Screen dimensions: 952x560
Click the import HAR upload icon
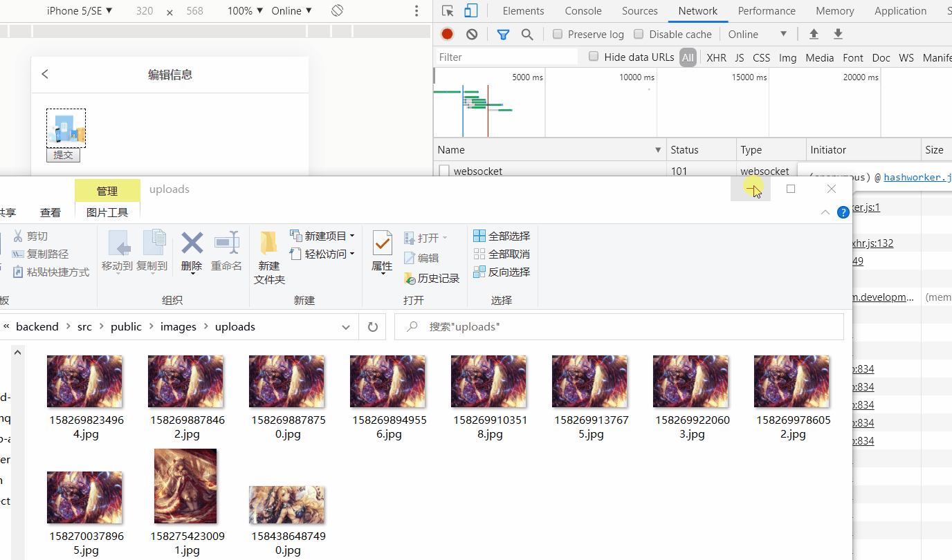tap(814, 35)
